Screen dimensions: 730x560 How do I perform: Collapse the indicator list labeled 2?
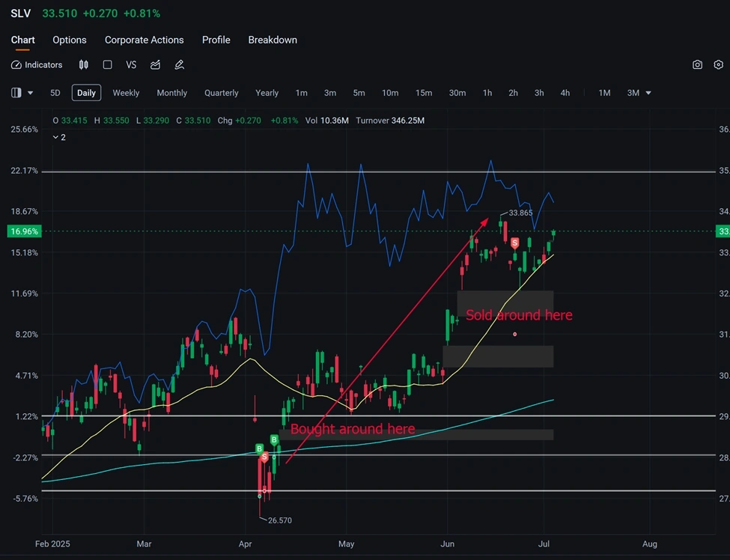(x=59, y=137)
